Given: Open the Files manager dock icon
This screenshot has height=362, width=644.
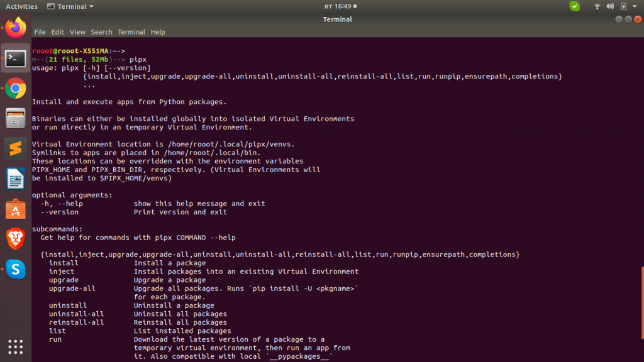Looking at the screenshot, I should (x=16, y=118).
